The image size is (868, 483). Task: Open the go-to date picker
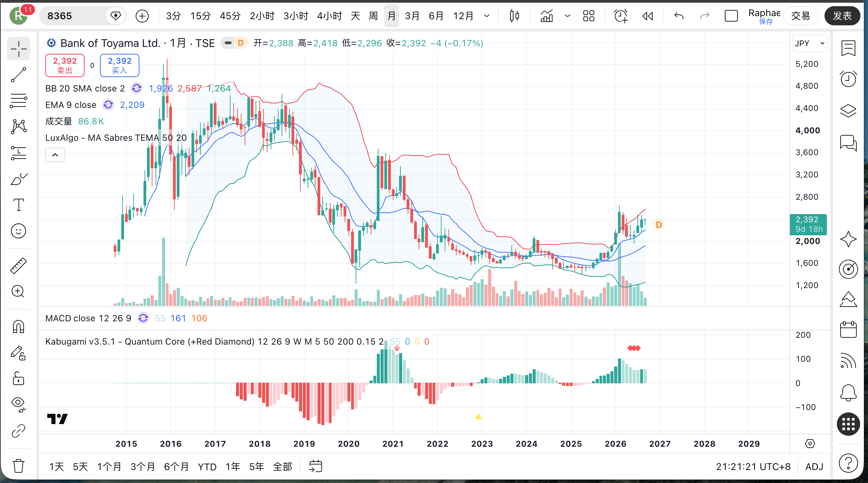315,466
